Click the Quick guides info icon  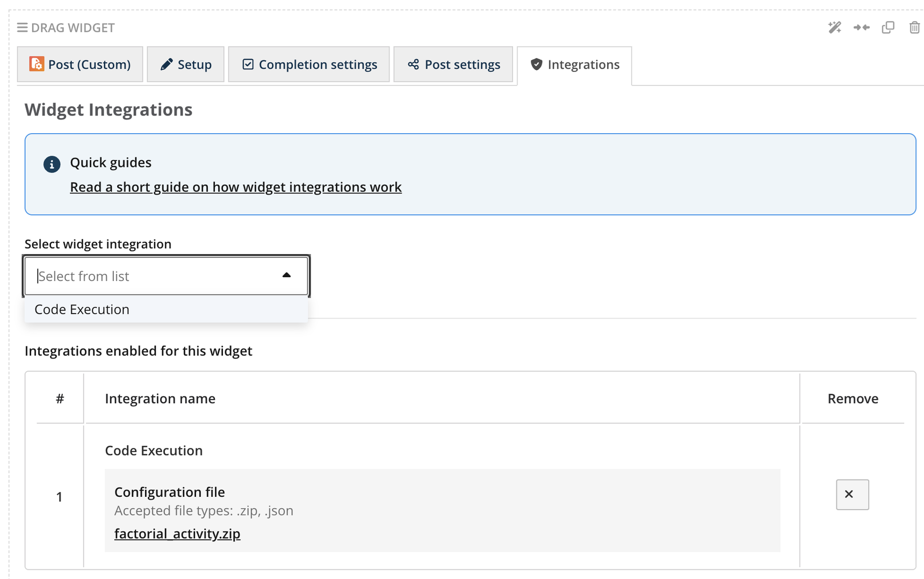click(x=52, y=164)
